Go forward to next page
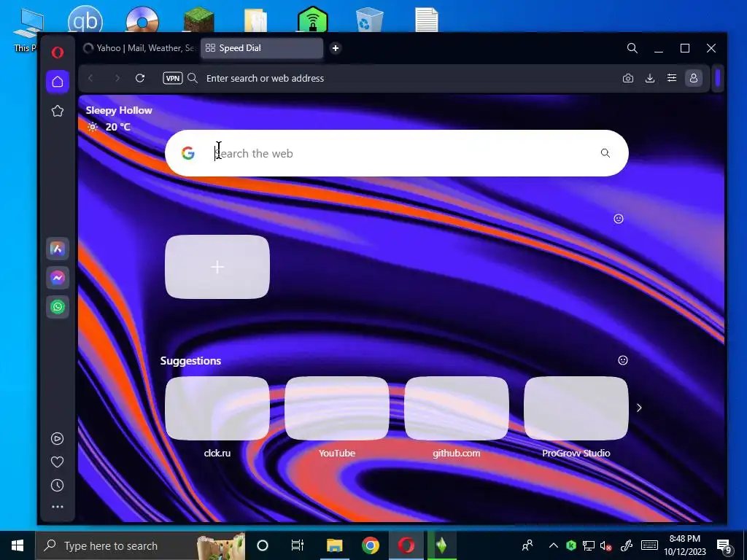Viewport: 747px width, 560px height. (117, 78)
